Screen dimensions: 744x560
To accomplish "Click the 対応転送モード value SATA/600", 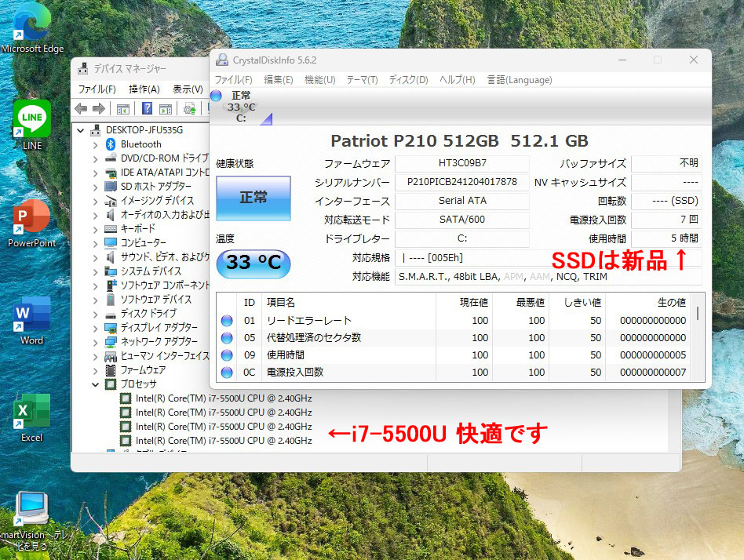I will [462, 220].
